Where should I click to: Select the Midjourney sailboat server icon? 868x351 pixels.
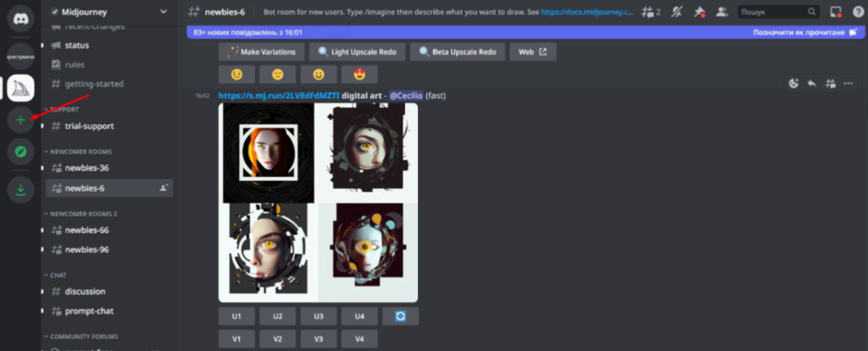[20, 87]
